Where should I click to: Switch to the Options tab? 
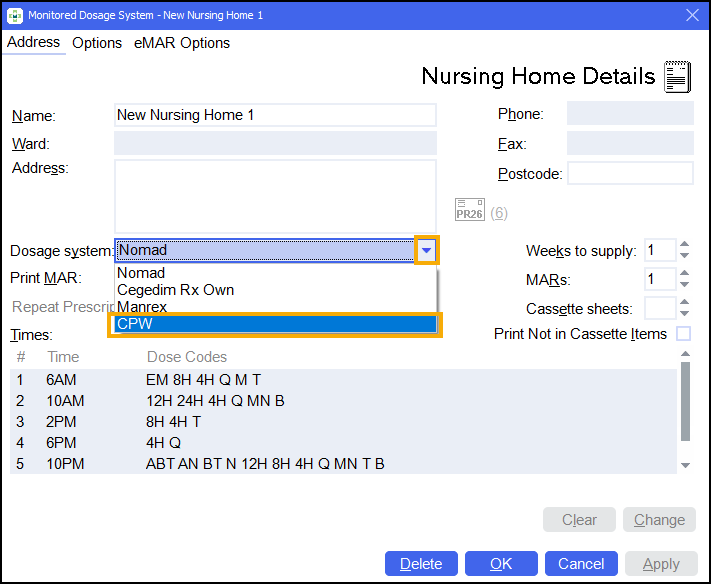pos(97,43)
